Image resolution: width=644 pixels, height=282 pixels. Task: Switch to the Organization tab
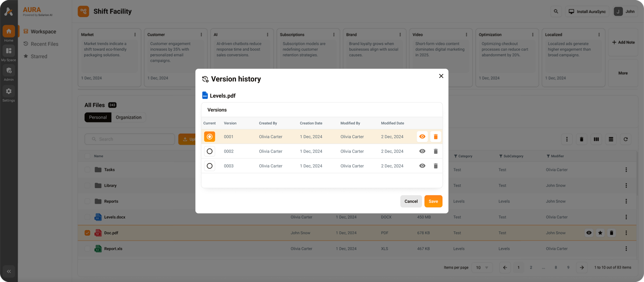click(x=128, y=117)
